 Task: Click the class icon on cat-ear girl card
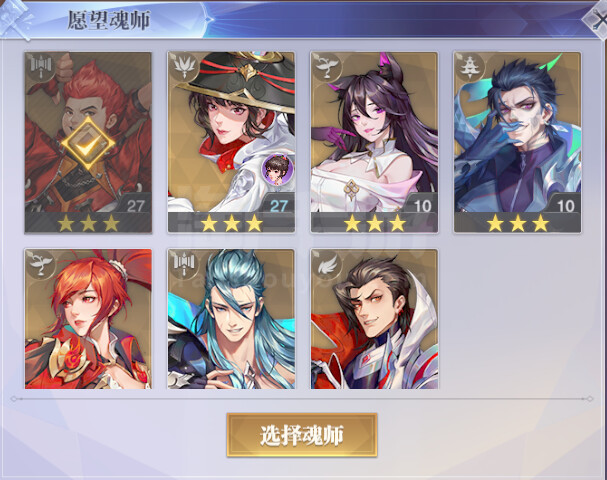click(328, 67)
